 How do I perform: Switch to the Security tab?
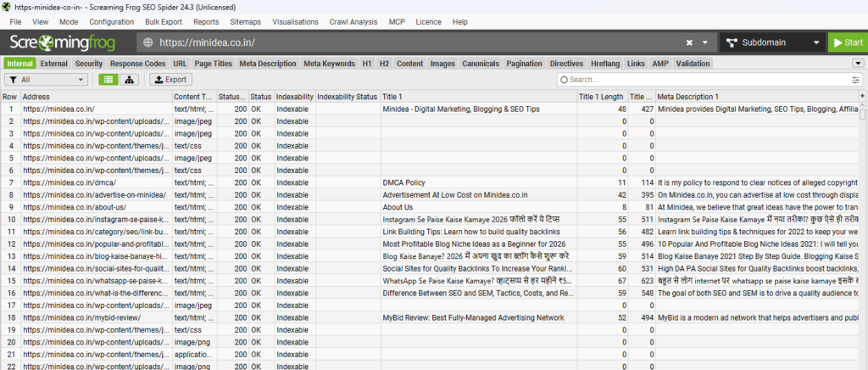point(88,63)
